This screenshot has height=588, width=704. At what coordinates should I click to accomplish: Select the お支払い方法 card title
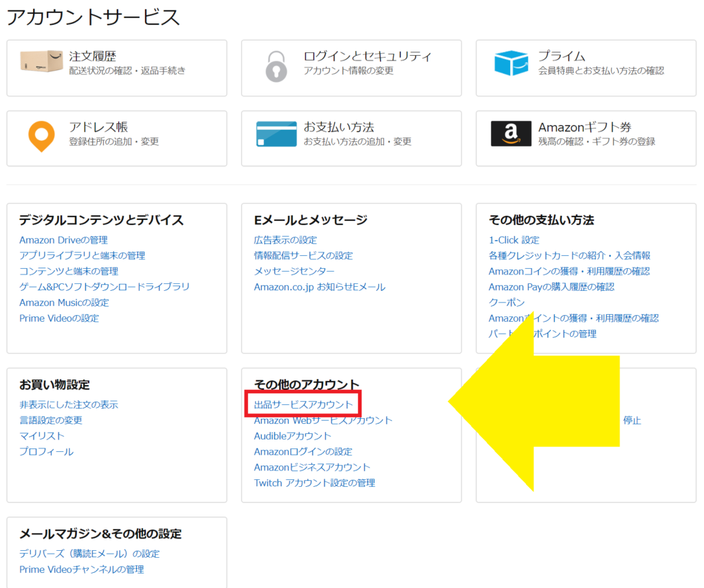[x=339, y=127]
